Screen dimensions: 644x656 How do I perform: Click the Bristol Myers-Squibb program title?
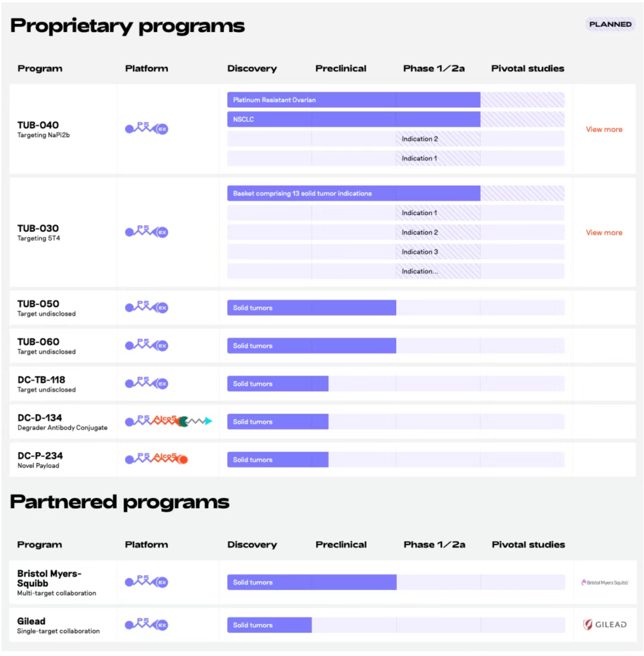(x=49, y=578)
